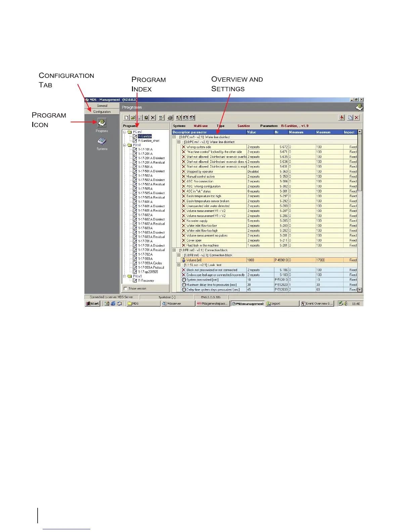
Task: Click the third import/export toolbar icon
Action: [192, 118]
